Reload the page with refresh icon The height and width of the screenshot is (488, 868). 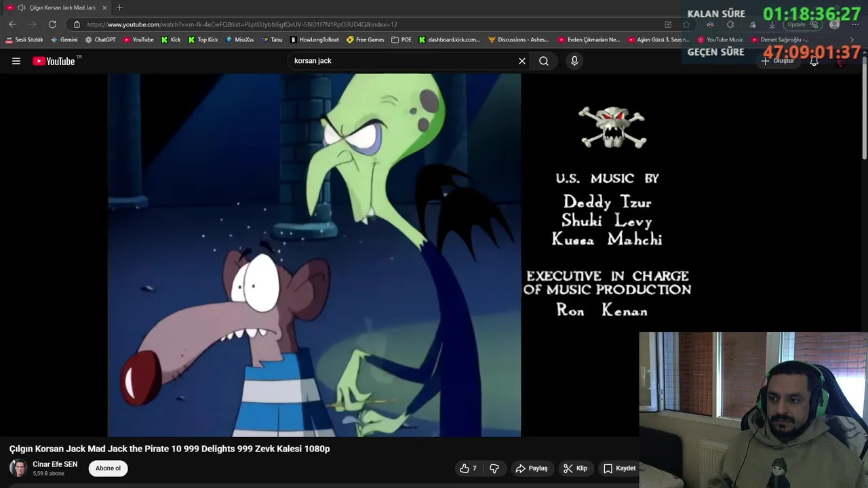coord(52,24)
